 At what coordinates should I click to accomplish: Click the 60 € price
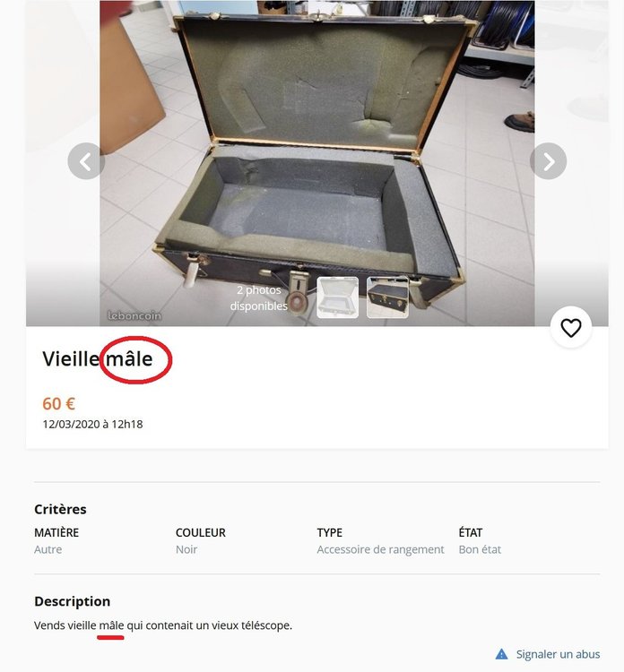59,404
